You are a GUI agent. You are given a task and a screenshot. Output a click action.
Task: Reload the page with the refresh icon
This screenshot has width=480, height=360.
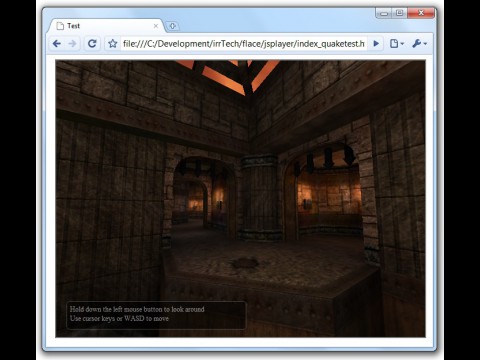[x=92, y=43]
